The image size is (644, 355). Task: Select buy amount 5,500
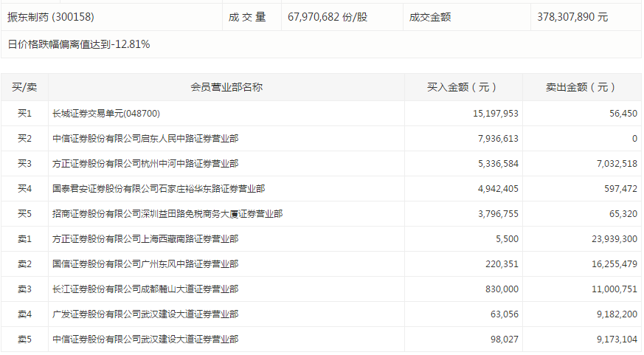coord(507,238)
